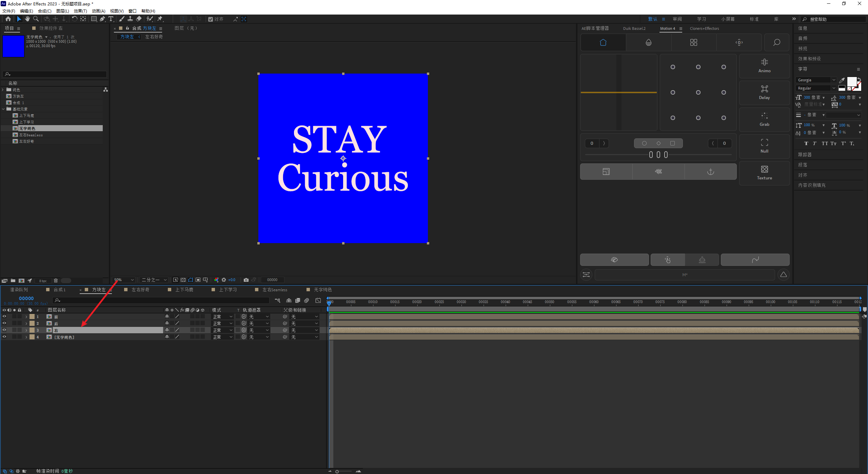Open the Motion 4 search icon
The image size is (868, 474).
[776, 42]
